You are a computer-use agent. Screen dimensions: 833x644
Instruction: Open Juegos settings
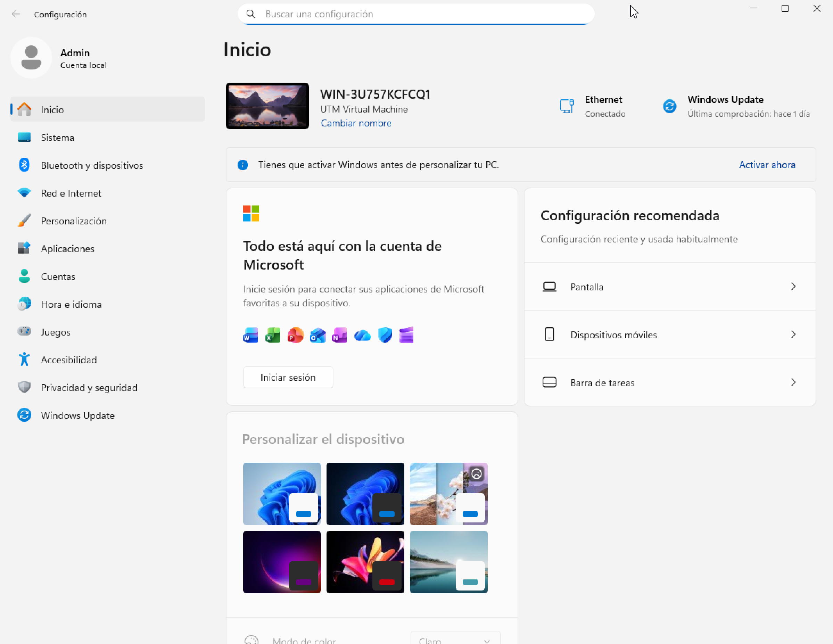pyautogui.click(x=108, y=332)
